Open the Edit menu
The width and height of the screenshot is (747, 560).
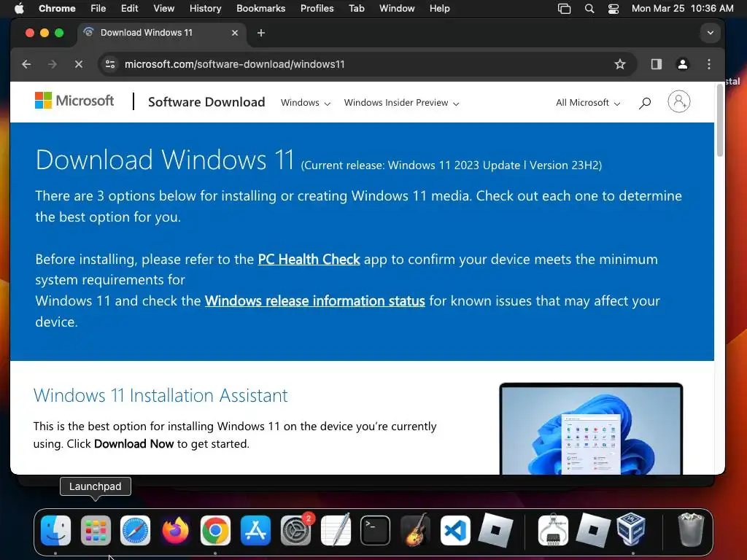(x=129, y=9)
